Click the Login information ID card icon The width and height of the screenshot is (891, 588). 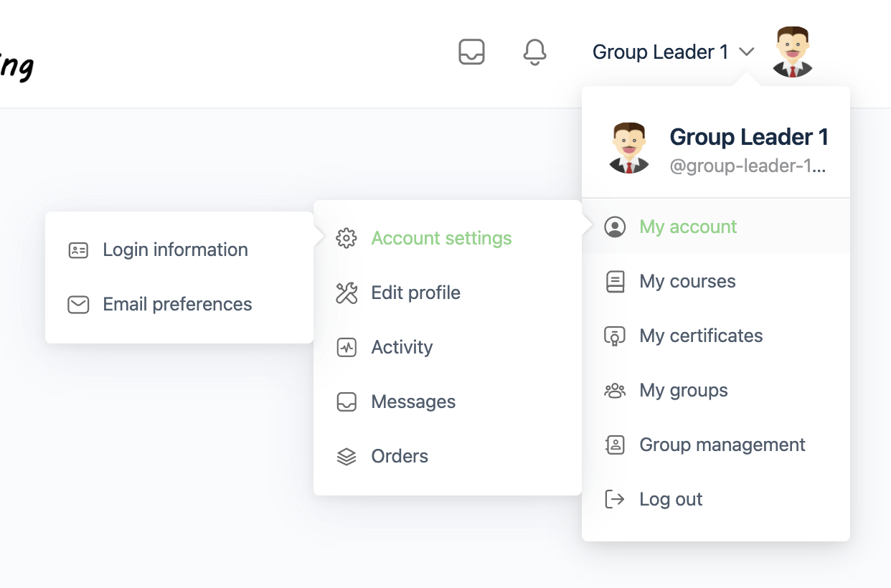tap(78, 250)
